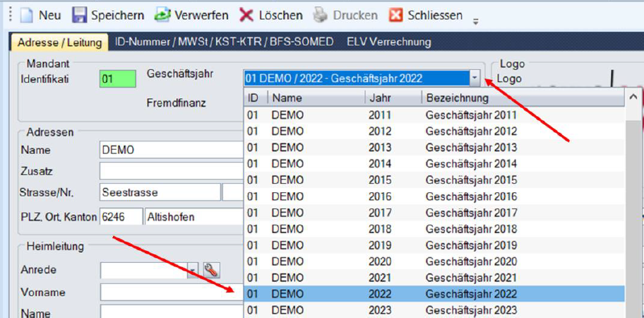Sort list by Jahr column header
This screenshot has width=644, height=318.
[x=393, y=98]
